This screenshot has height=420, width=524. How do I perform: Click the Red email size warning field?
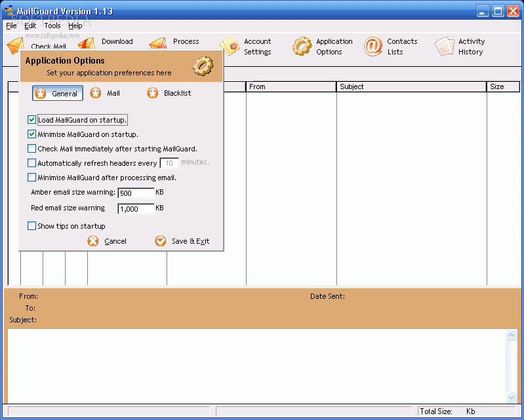136,209
